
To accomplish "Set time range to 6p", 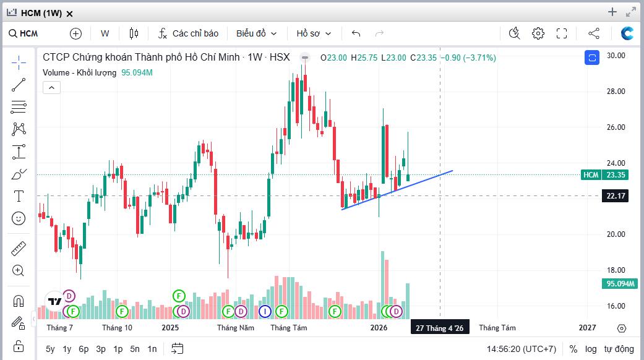I will pyautogui.click(x=84, y=349).
